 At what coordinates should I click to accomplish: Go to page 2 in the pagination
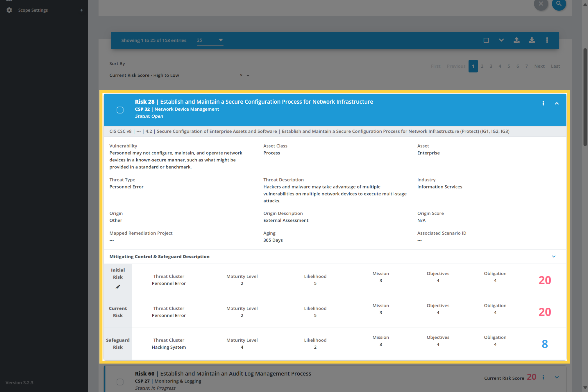(x=482, y=66)
